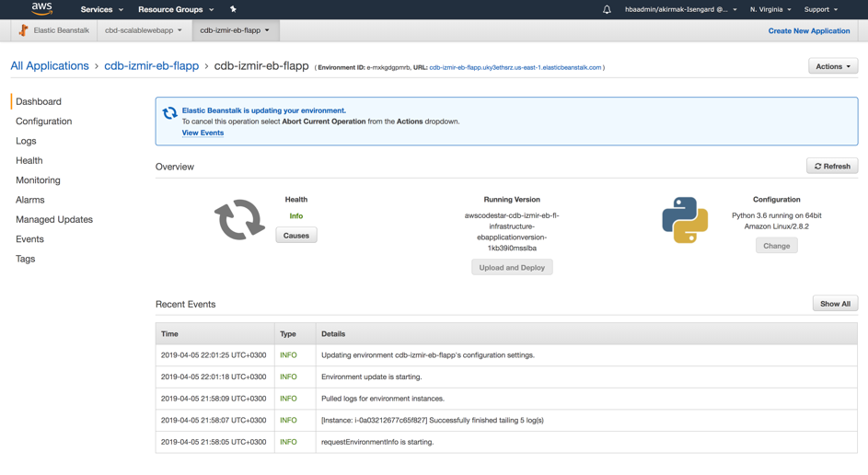Click the View Events link
This screenshot has height=475, width=868.
203,133
